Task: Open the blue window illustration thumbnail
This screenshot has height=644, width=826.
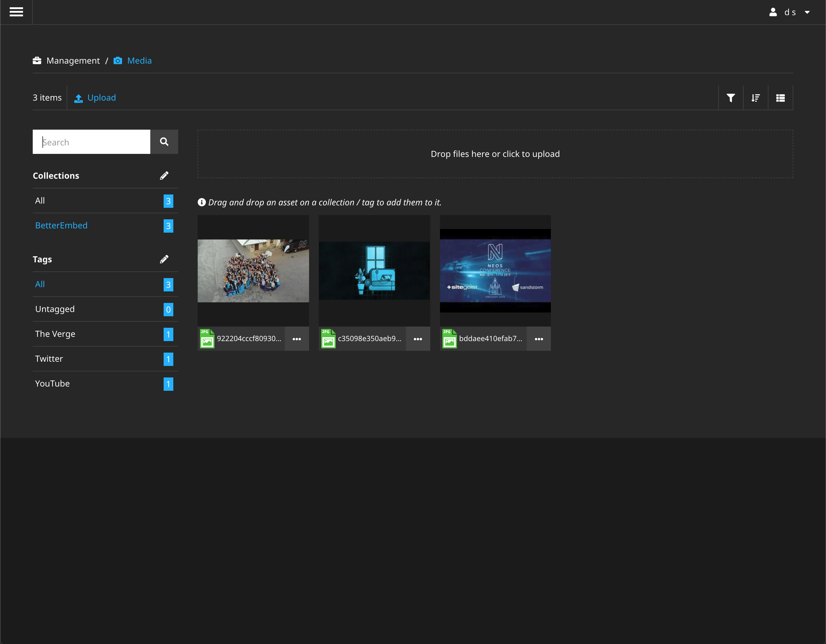Action: pos(374,271)
